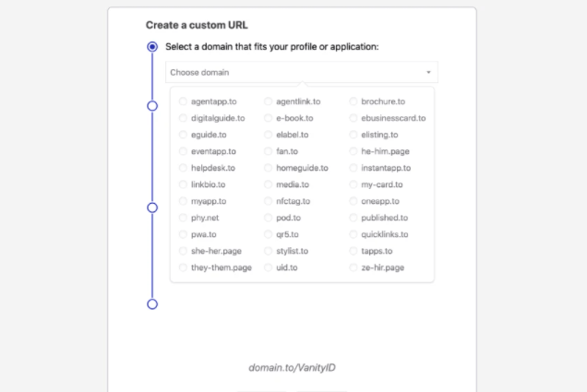Click the second step circle on stepper
Image resolution: width=587 pixels, height=392 pixels.
(x=152, y=106)
